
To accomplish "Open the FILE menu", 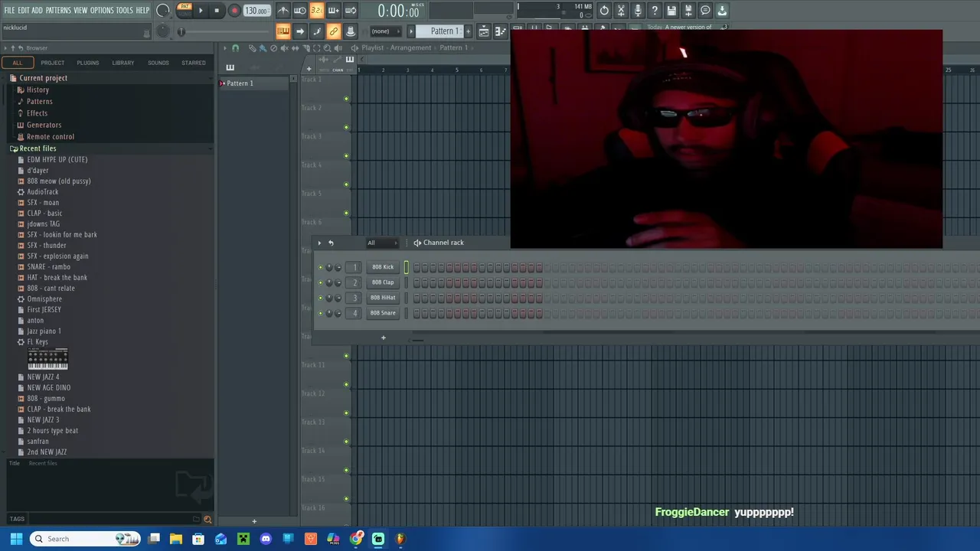I will click(x=9, y=11).
